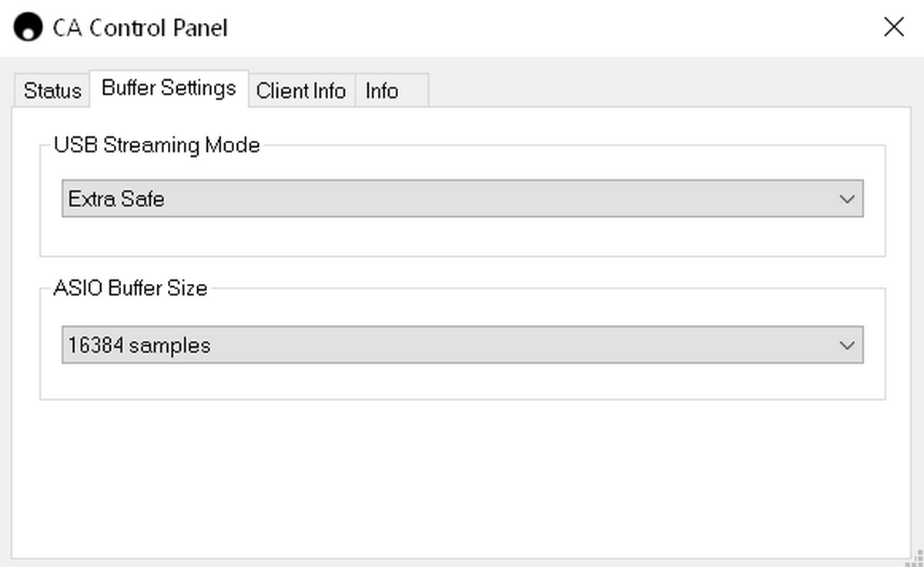Switch to the Status tab
Screen dimensions: 924x567
52,91
